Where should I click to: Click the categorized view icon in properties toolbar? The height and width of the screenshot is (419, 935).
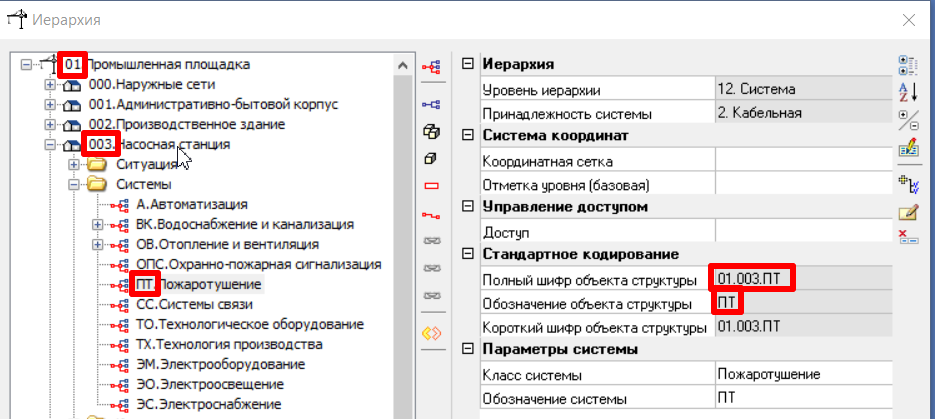click(908, 67)
